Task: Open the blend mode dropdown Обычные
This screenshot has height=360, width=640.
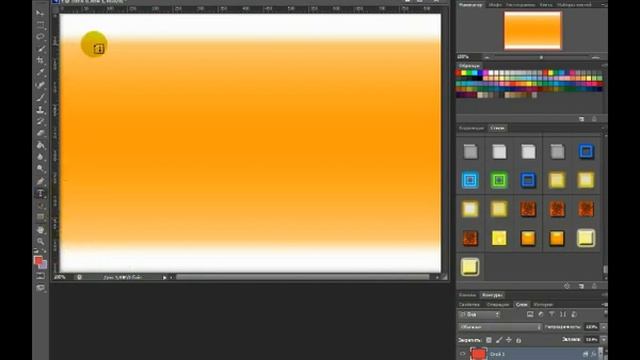Action: (500, 327)
